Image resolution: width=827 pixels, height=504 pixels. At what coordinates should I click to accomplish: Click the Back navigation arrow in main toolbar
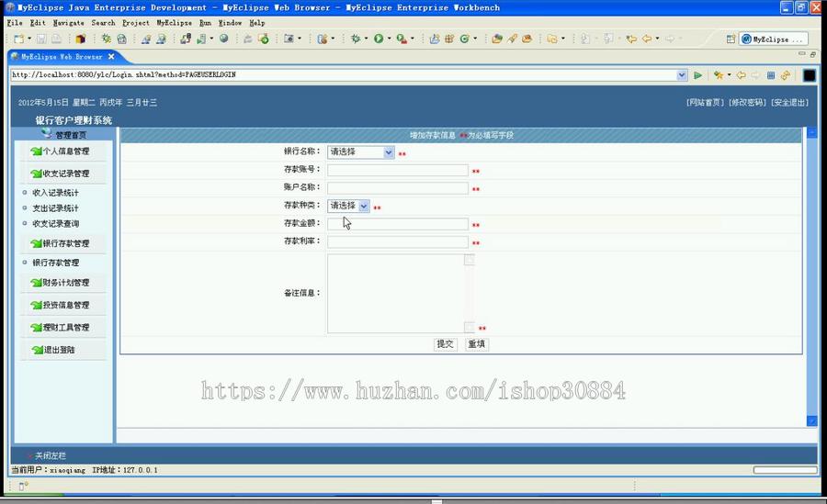[x=647, y=39]
